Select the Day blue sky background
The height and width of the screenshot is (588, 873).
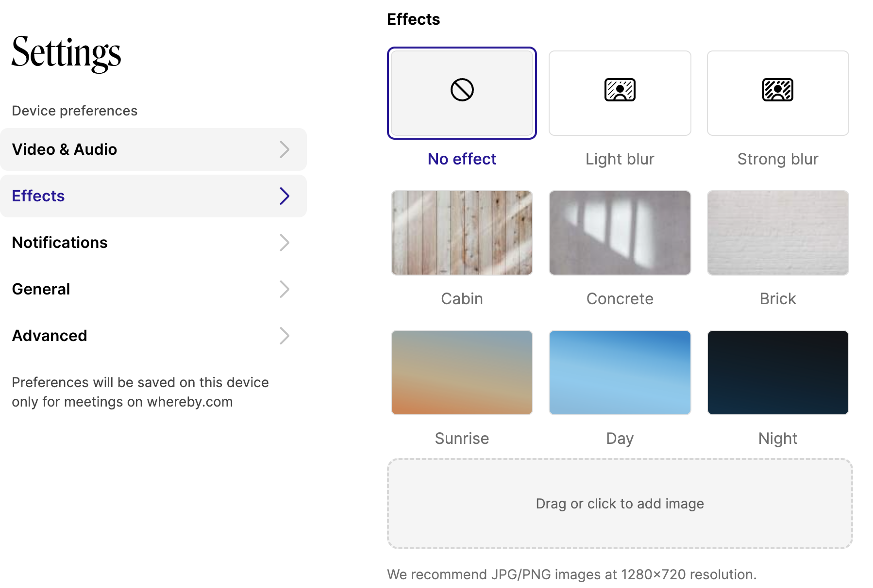click(x=620, y=373)
